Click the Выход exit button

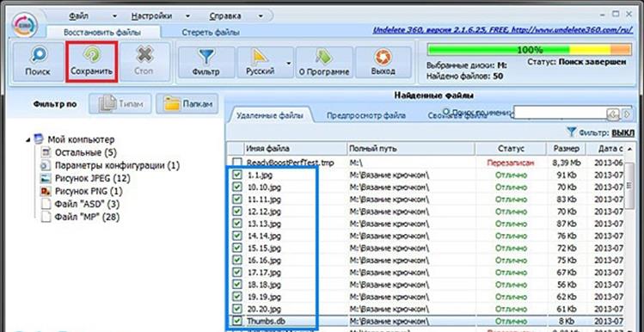(x=383, y=62)
